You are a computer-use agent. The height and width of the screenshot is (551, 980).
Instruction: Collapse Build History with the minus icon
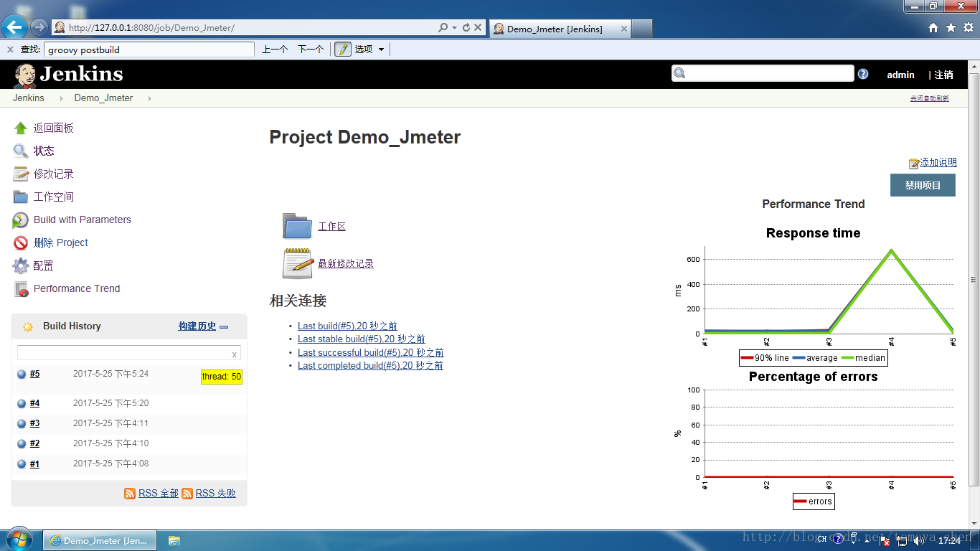coord(224,327)
